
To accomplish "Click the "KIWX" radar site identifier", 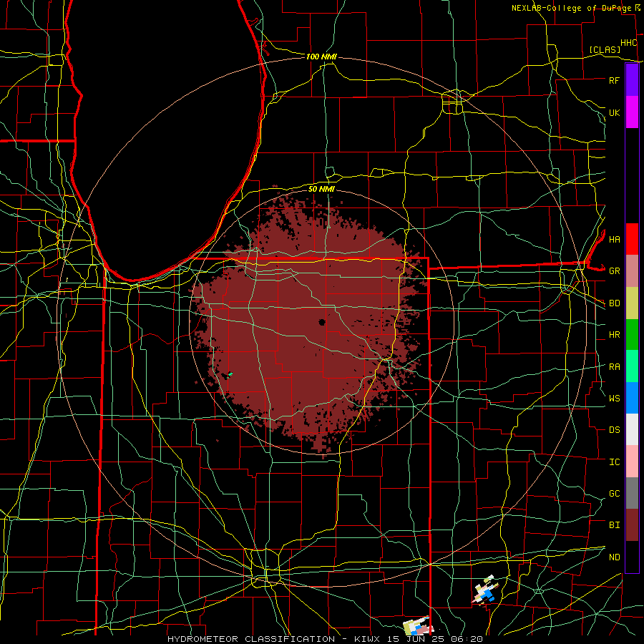I will click(368, 639).
